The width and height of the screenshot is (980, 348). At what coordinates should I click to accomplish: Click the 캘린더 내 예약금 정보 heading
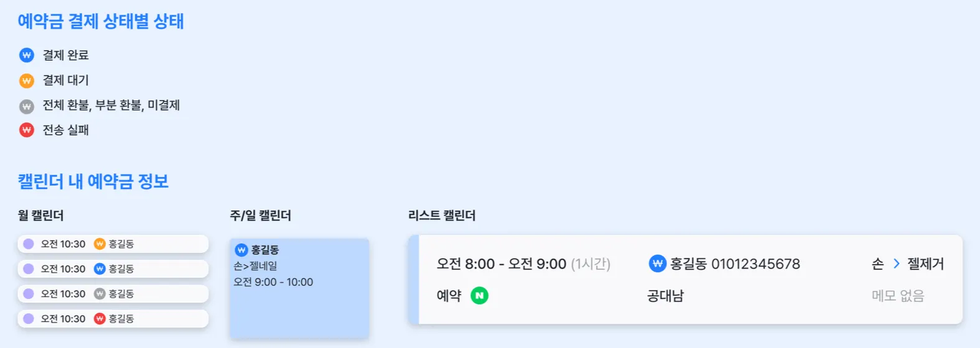[93, 181]
